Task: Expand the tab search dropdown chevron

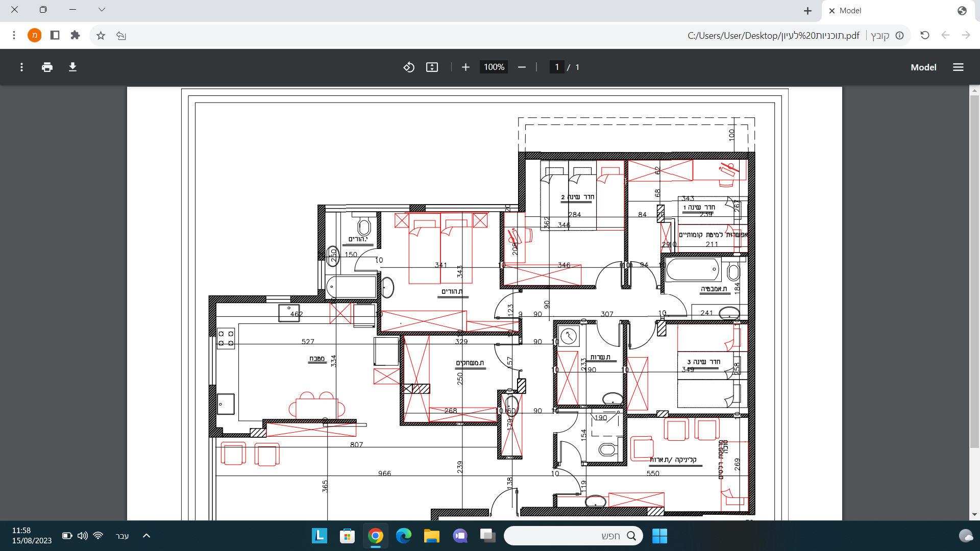Action: click(102, 10)
